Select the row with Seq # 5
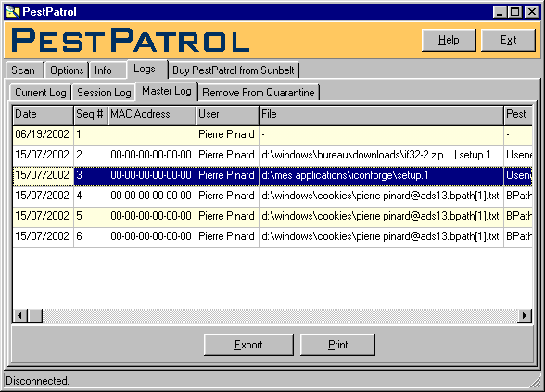Screen dimensions: 545x392 272,216
